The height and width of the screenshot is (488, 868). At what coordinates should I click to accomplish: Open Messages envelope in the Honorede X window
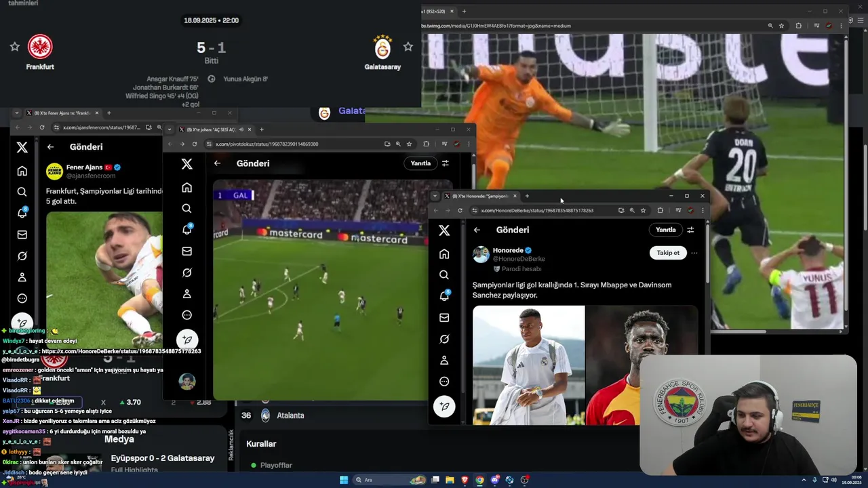click(444, 317)
